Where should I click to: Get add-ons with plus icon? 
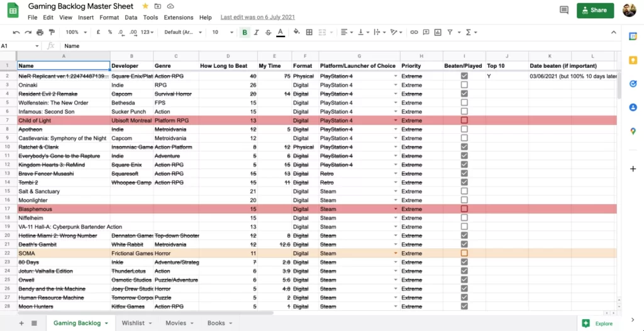point(633,169)
